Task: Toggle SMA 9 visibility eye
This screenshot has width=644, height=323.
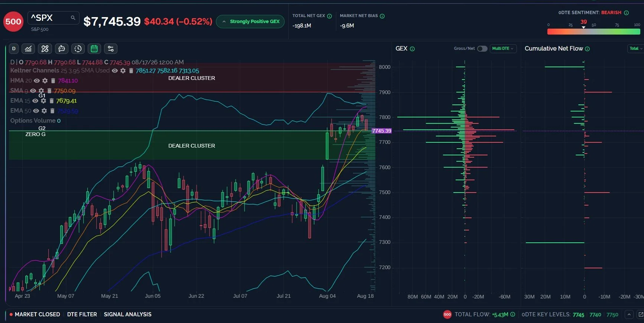Action: click(x=33, y=91)
